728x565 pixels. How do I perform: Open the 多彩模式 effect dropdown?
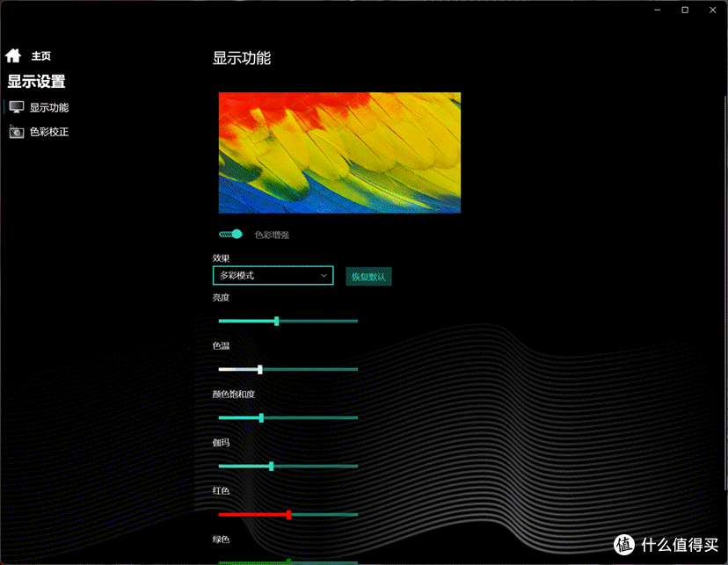(x=273, y=276)
